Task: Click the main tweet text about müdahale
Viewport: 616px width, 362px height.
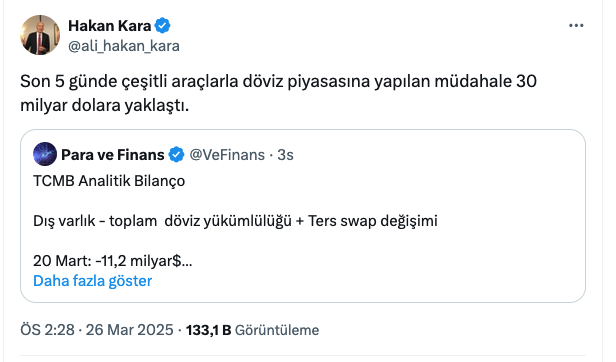Action: (279, 93)
